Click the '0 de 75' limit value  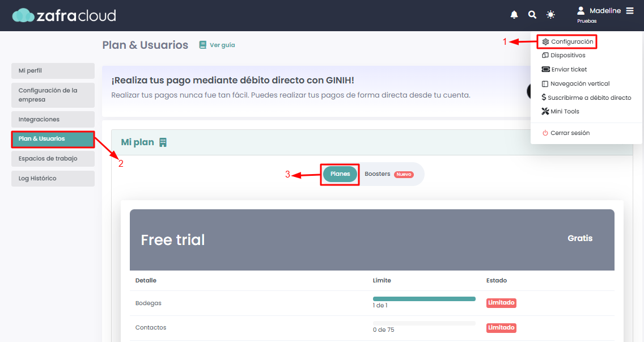pos(384,330)
